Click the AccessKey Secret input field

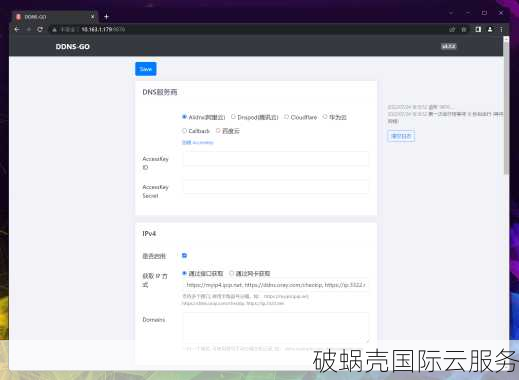point(276,187)
